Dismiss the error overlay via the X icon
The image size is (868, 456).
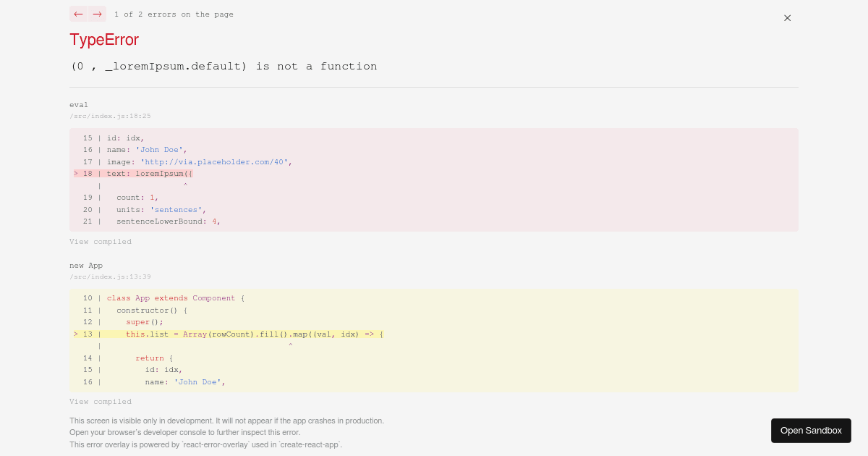[x=787, y=18]
